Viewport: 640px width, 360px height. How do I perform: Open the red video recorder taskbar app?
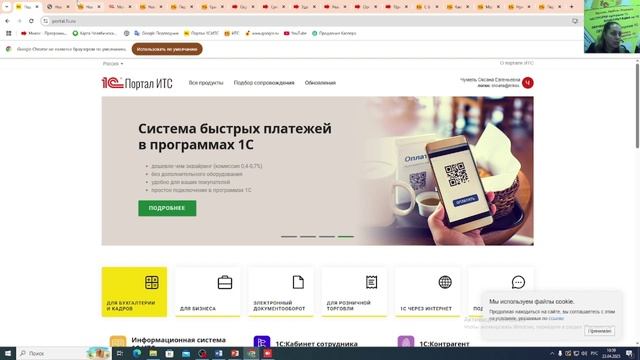coord(268,353)
